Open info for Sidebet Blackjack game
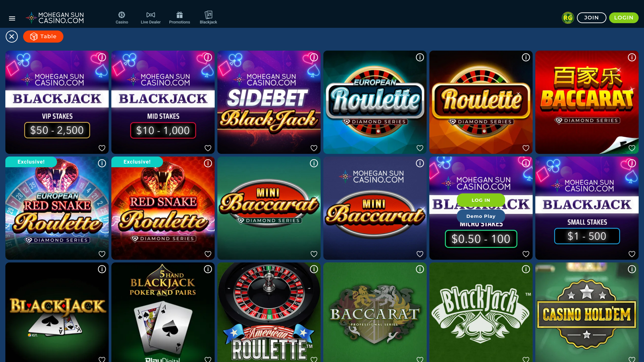The image size is (644, 362). 314,57
